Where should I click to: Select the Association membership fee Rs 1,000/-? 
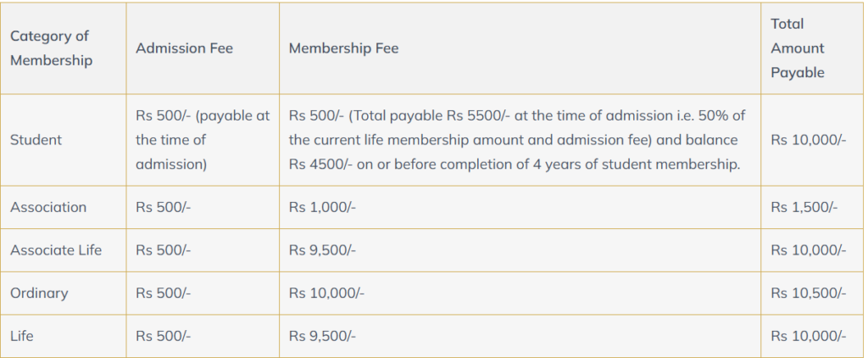click(x=322, y=207)
